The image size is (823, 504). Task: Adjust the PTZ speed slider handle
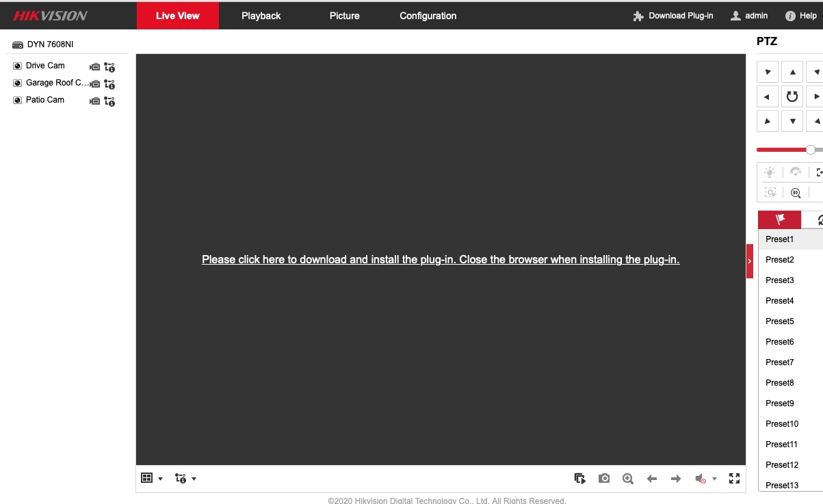point(811,150)
